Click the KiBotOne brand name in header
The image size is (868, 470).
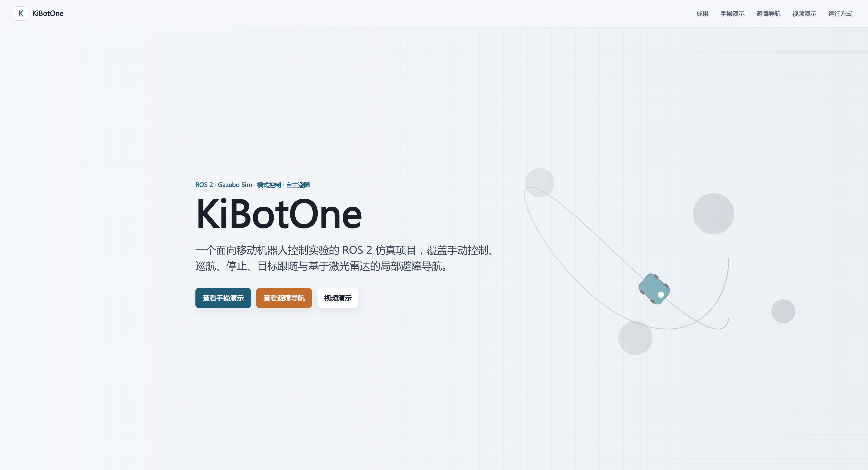pyautogui.click(x=48, y=13)
